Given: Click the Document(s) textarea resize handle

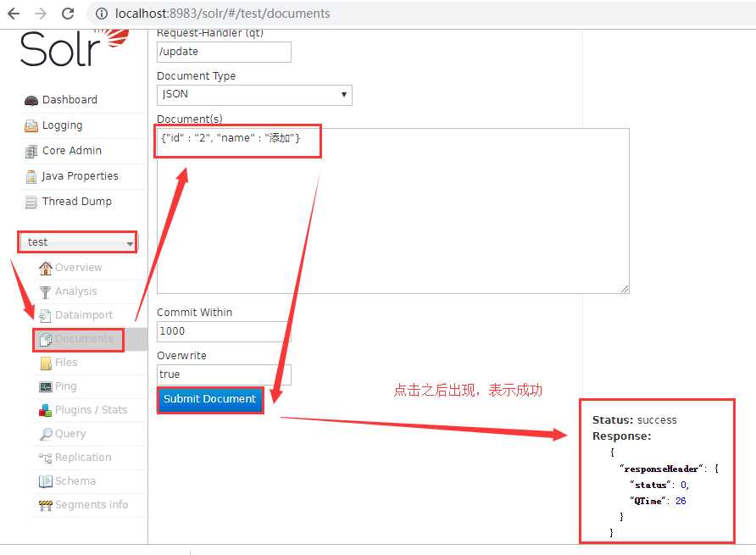Looking at the screenshot, I should click(x=625, y=289).
